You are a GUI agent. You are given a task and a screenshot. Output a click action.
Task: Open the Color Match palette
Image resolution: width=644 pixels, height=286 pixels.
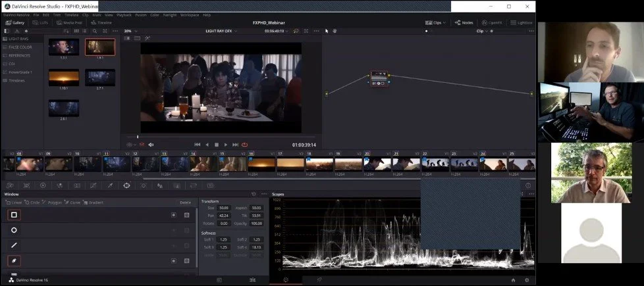(x=26, y=185)
